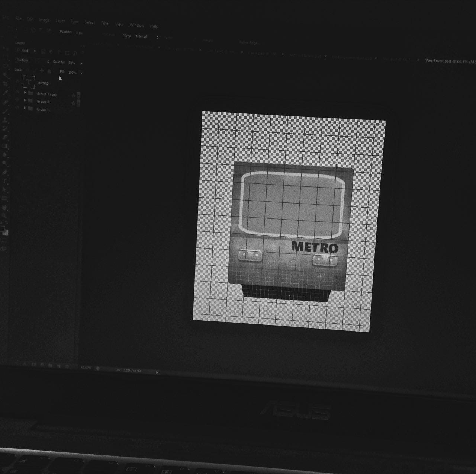Select the Hand tool
476x474 pixels.
[4, 207]
